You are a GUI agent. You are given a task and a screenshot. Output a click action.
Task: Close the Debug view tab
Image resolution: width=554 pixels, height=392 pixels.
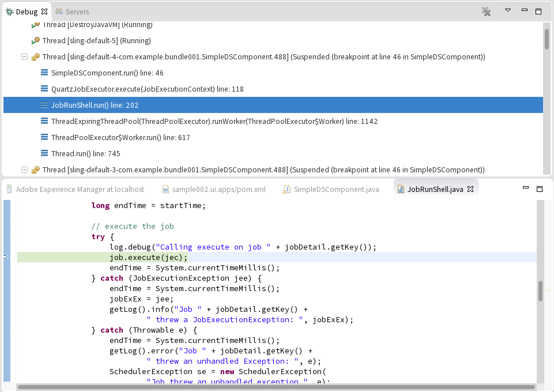[x=45, y=12]
